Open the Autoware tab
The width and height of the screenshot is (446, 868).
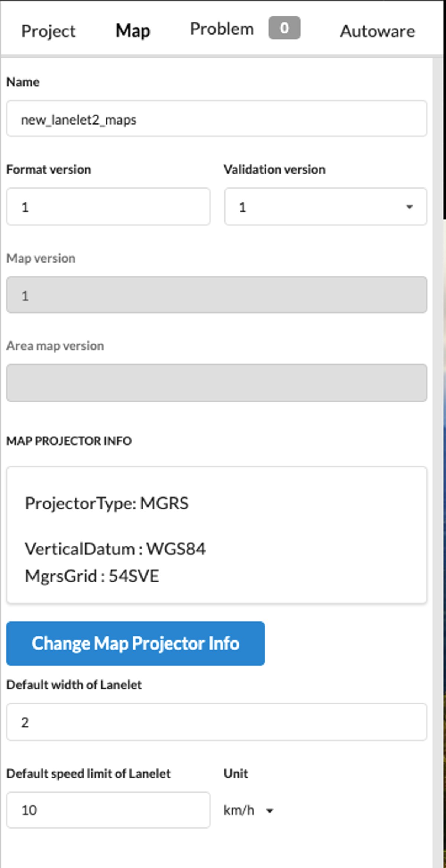377,31
